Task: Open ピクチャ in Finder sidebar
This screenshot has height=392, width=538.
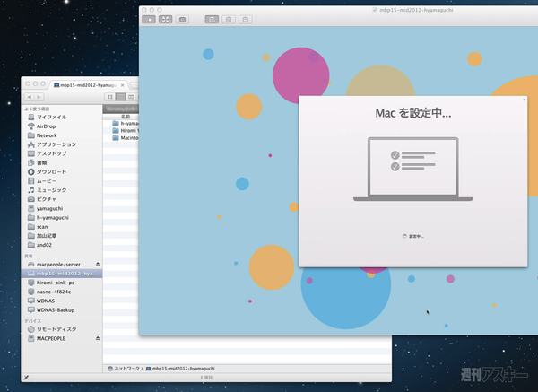Action: coord(47,199)
